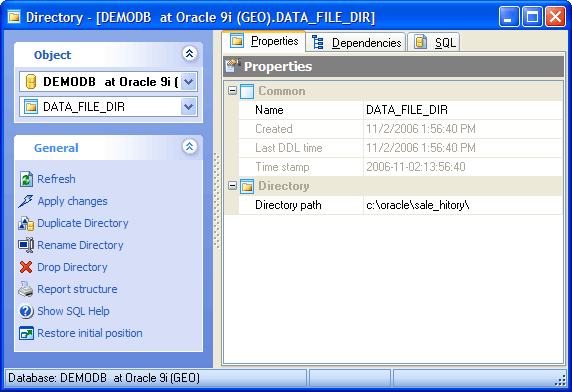Open the DEMODB database dropdown
The width and height of the screenshot is (572, 392).
(x=189, y=82)
